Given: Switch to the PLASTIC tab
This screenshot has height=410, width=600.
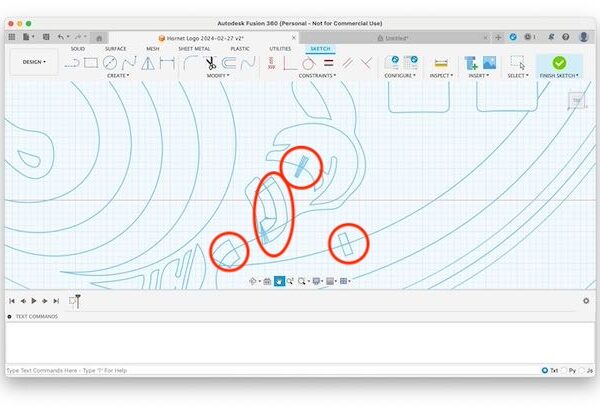Looking at the screenshot, I should tap(240, 49).
